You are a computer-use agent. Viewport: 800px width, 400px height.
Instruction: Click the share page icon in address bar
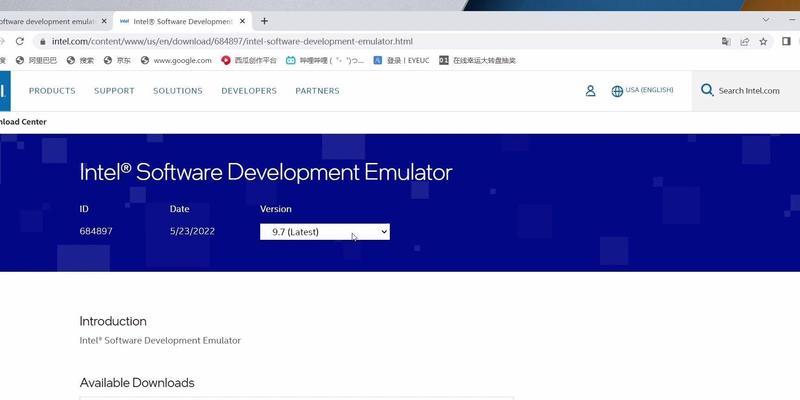point(745,41)
